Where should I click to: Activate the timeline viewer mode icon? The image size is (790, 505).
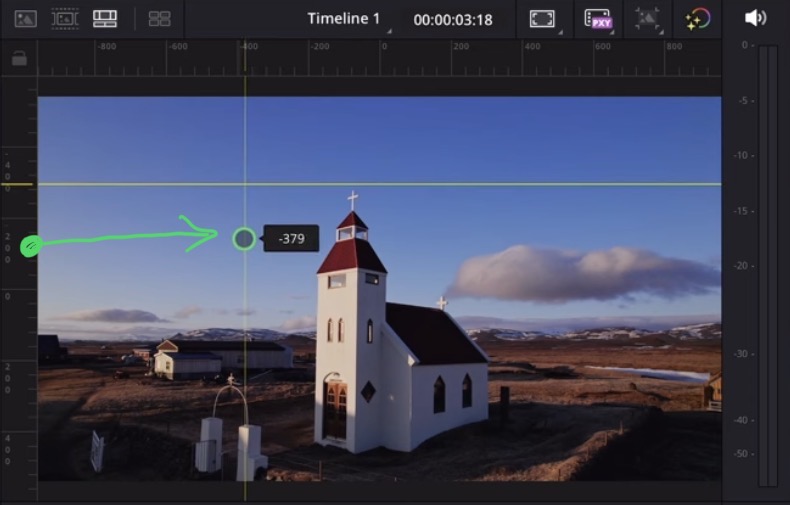[x=104, y=18]
